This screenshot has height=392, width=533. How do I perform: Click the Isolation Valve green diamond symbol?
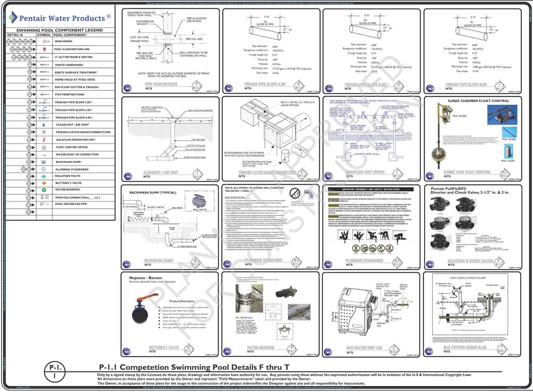44,177
